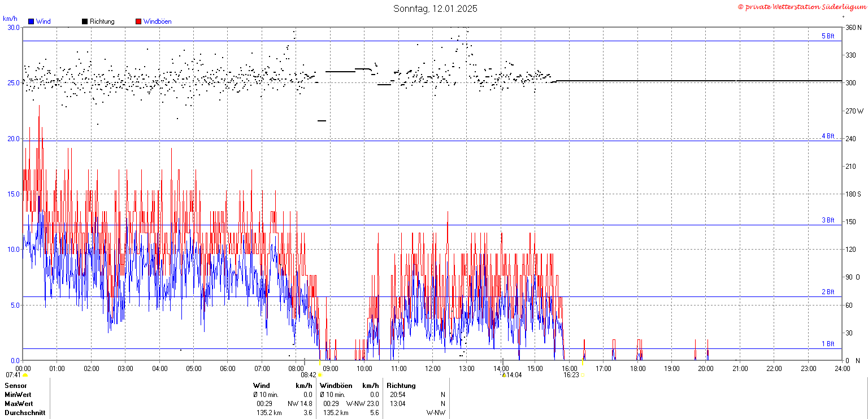Click the 12:00 time axis label
Viewport: 868px width, 419px height.
pos(433,368)
